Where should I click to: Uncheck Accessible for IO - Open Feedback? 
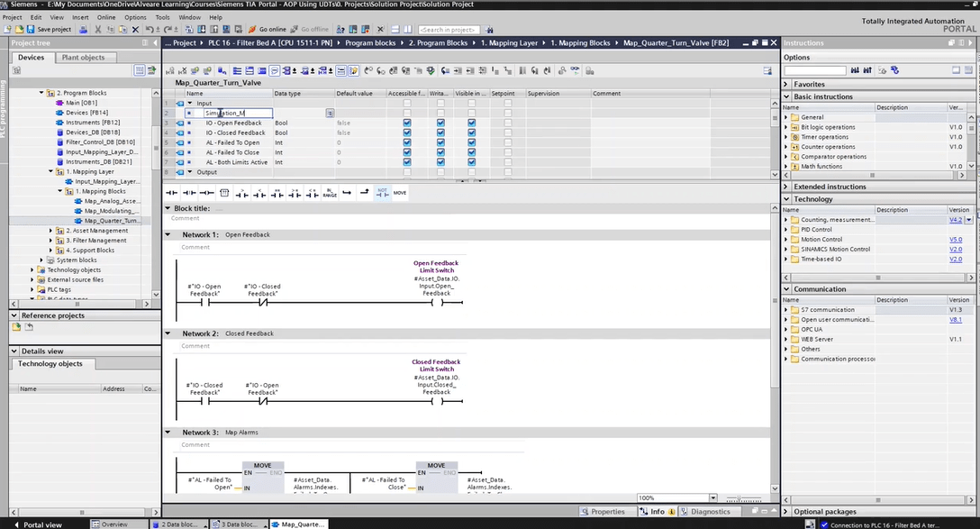coord(407,123)
